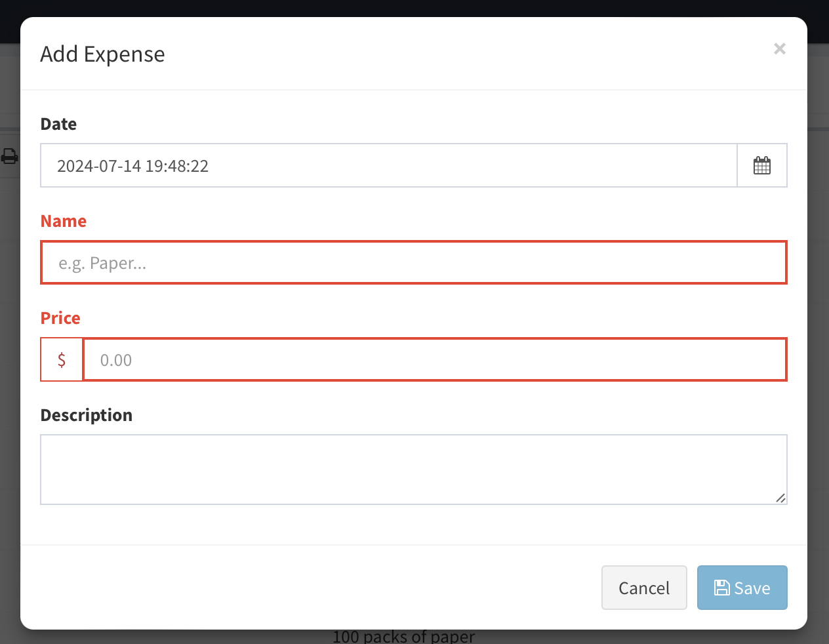Click into the Date field
Image resolution: width=829 pixels, height=644 pixels.
[x=388, y=165]
